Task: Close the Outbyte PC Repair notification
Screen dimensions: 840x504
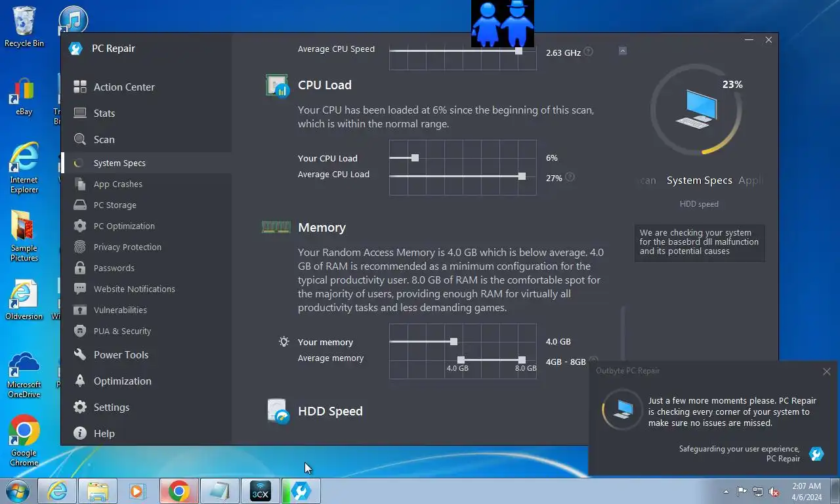Action: coord(826,371)
